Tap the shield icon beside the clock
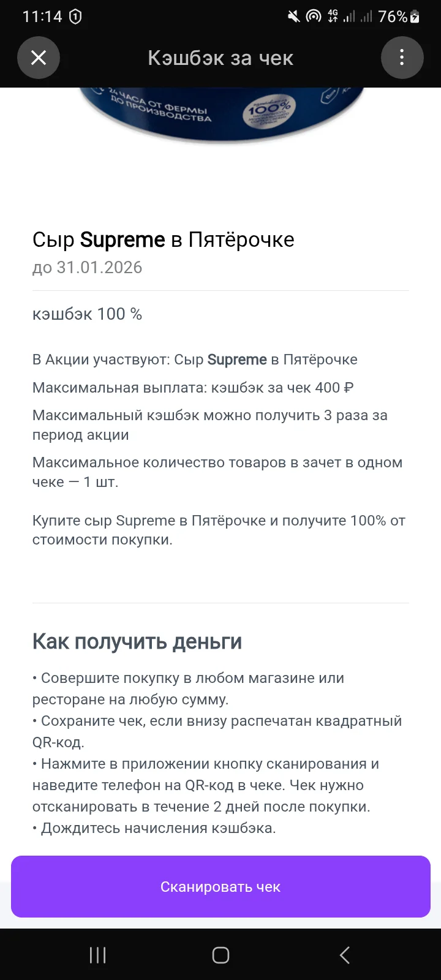This screenshot has width=441, height=980. click(75, 17)
